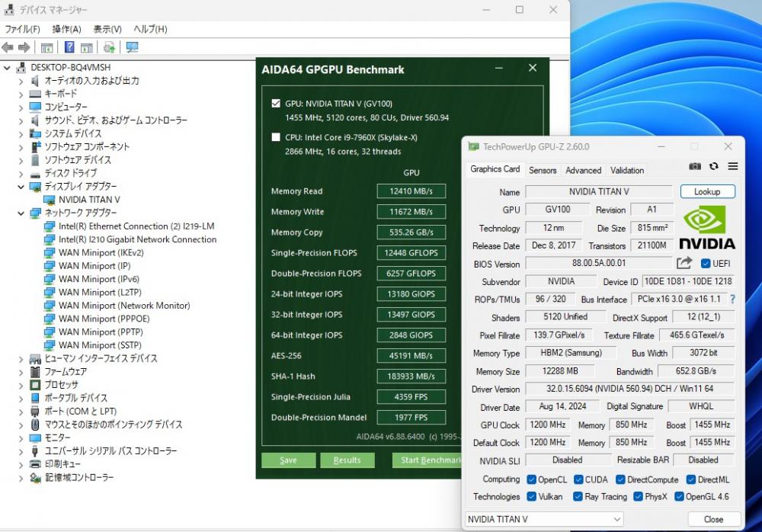The width and height of the screenshot is (762, 532).
Task: Click the WAN Miniport (SSTP) adapter icon
Action: point(49,345)
